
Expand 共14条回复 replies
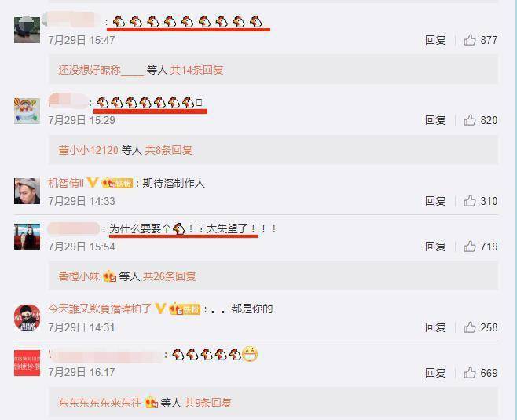click(x=197, y=70)
